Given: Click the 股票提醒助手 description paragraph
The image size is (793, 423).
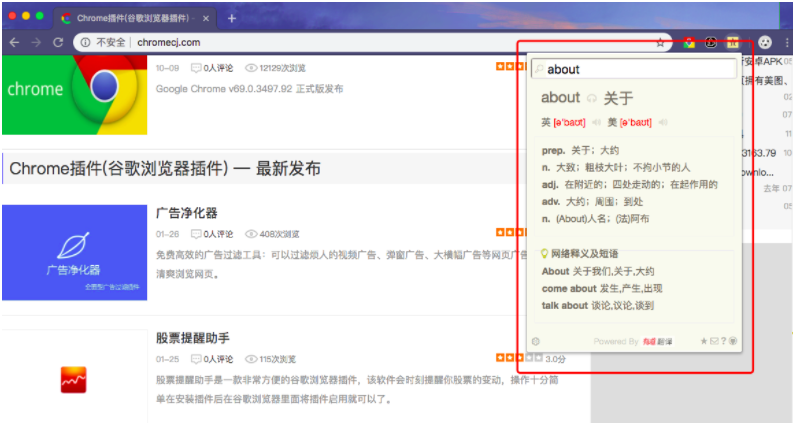Looking at the screenshot, I should [357, 390].
